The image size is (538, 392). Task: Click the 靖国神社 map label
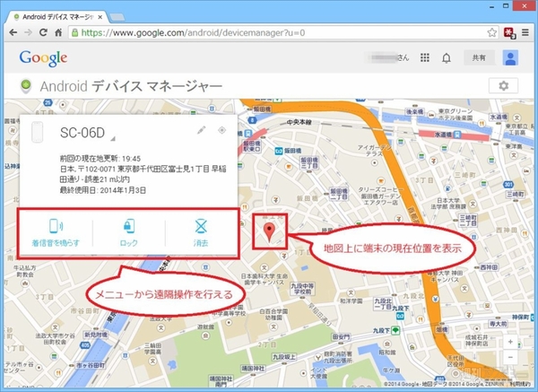click(253, 369)
